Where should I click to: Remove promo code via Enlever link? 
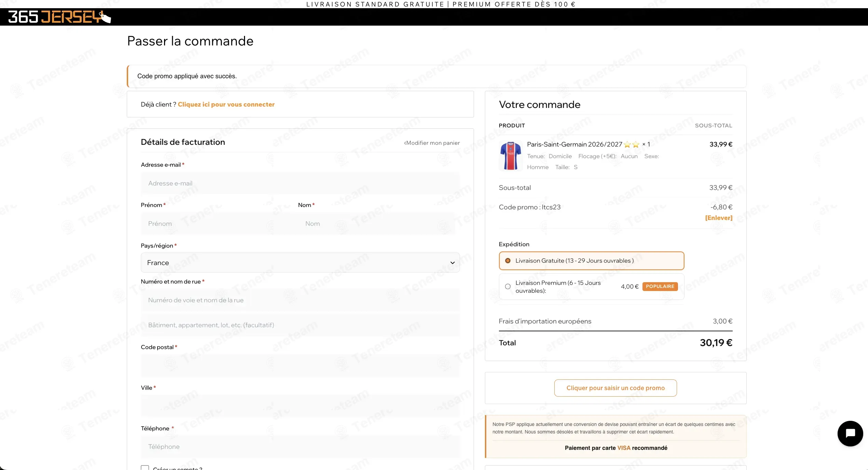(x=719, y=218)
